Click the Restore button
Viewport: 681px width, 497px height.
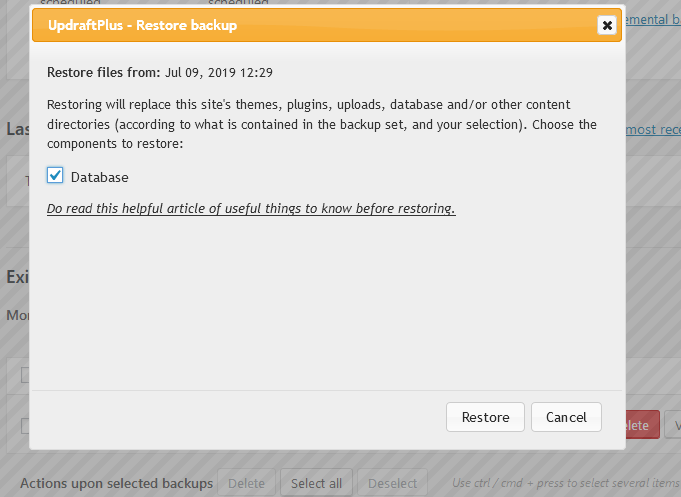[485, 417]
